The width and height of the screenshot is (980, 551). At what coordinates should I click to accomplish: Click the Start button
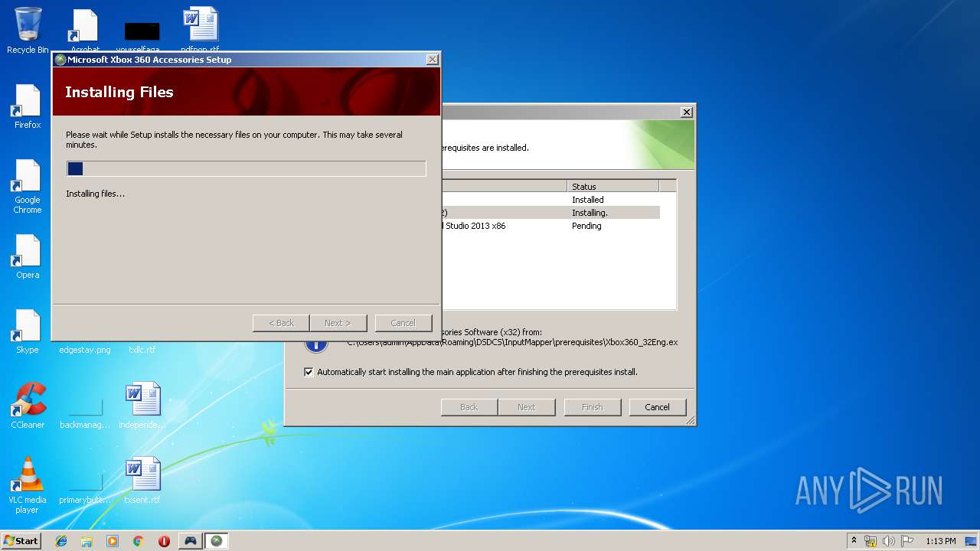coord(21,541)
